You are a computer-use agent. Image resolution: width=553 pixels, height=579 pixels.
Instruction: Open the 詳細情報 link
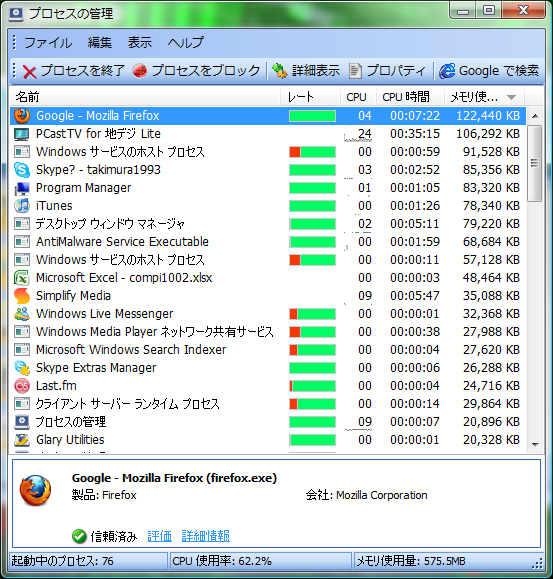pyautogui.click(x=206, y=536)
